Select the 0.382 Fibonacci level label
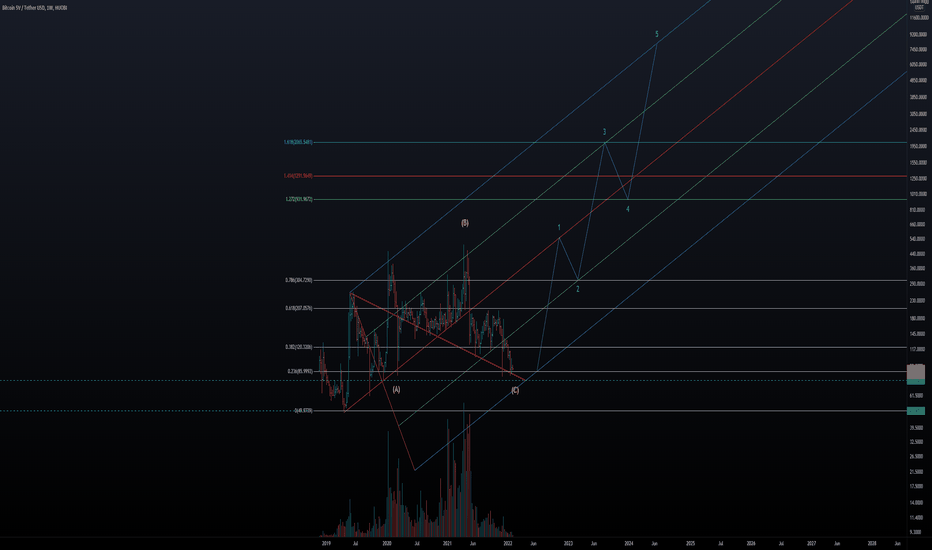The width and height of the screenshot is (932, 550). (x=298, y=347)
